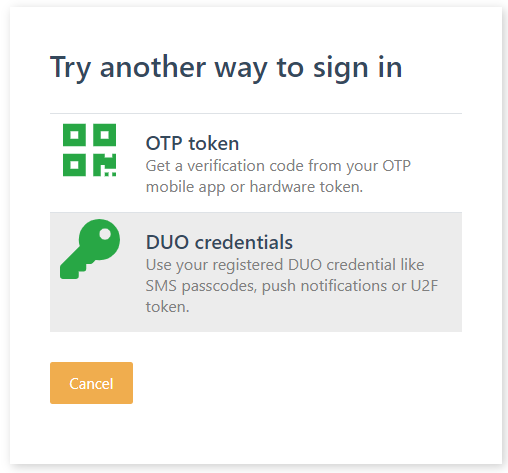Click the "OTP token" heading text

coord(192,144)
